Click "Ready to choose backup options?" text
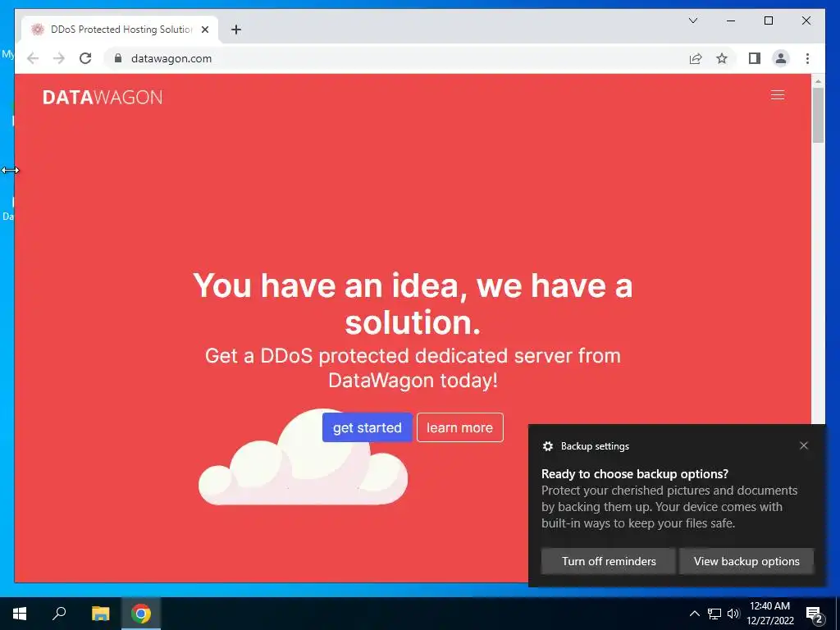 [635, 473]
